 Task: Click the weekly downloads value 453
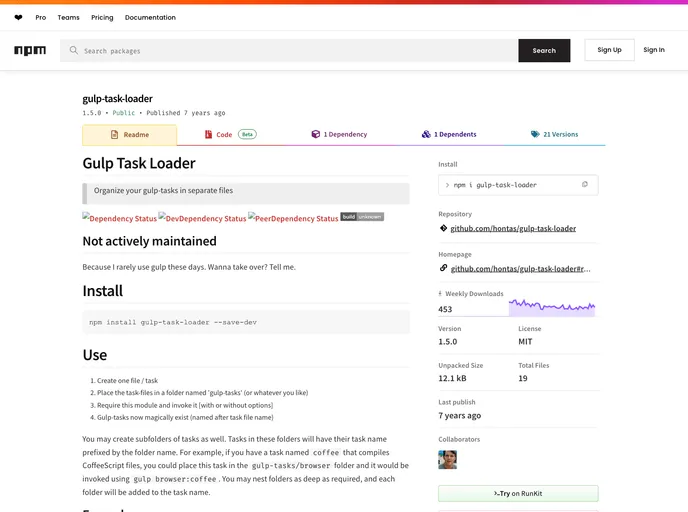(x=445, y=309)
